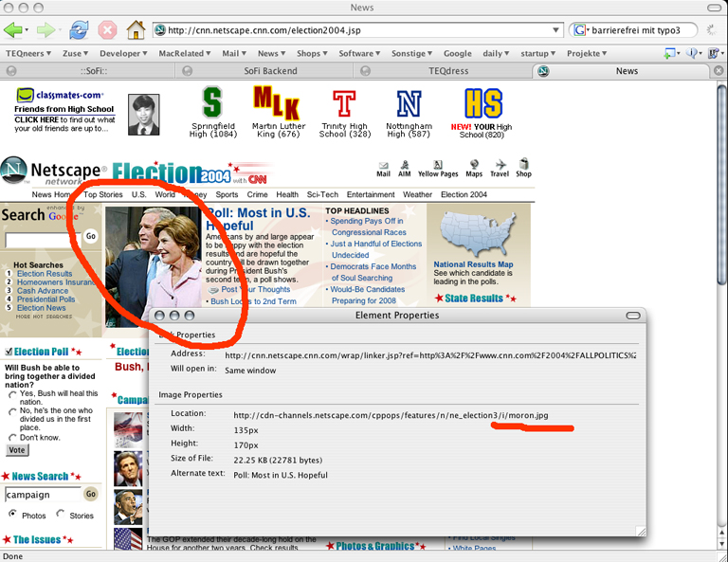Click the YOUR High School HS logo

483,103
